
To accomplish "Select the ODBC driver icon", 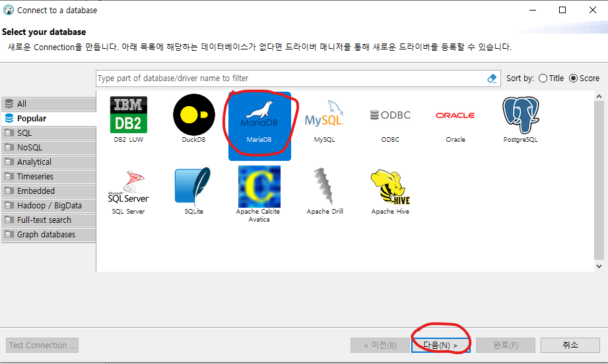I will click(x=390, y=115).
